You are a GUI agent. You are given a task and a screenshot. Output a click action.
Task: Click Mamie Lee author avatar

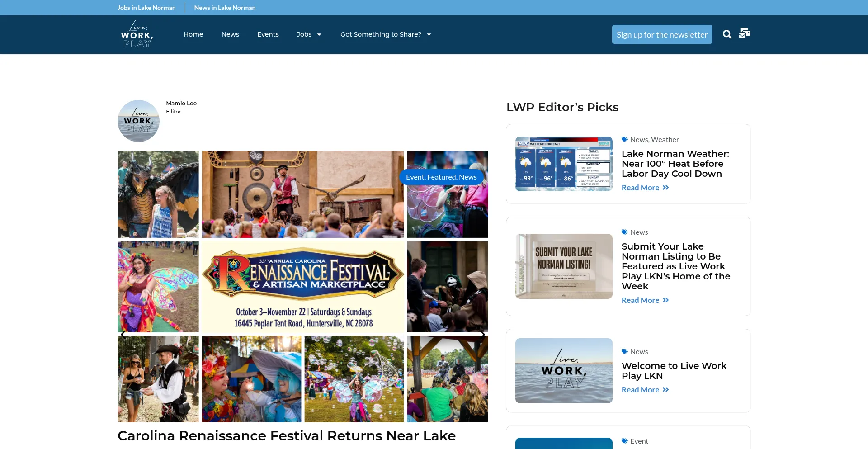pos(138,121)
